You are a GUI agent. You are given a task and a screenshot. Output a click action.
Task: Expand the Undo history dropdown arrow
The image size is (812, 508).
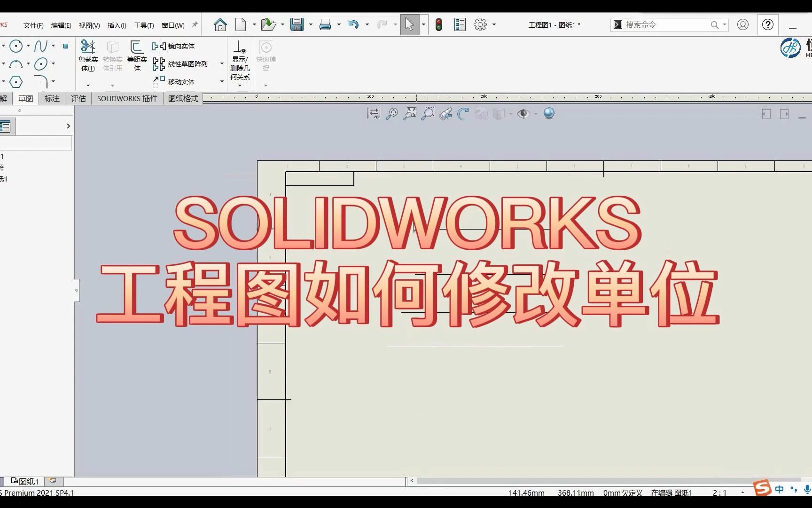(367, 24)
